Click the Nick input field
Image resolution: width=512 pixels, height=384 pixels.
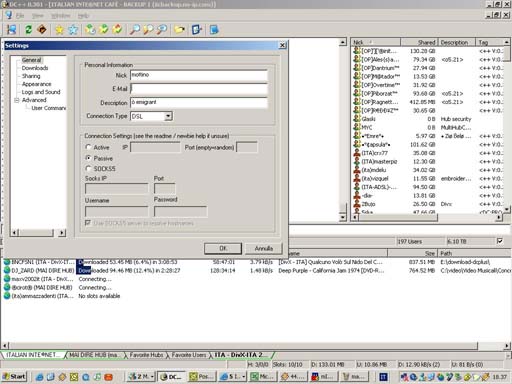click(x=199, y=75)
